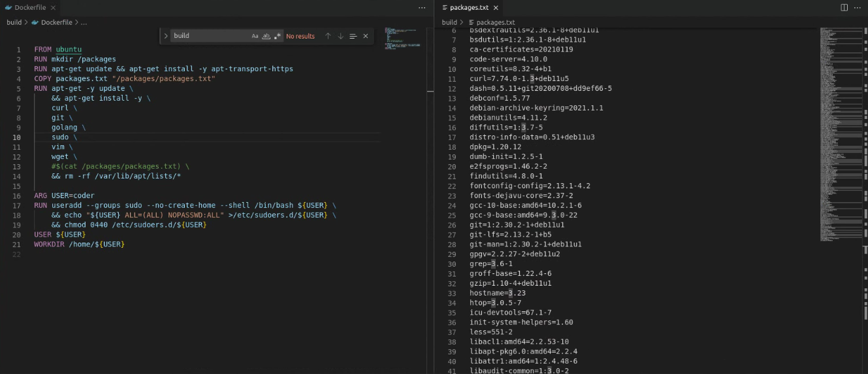The width and height of the screenshot is (868, 374).
Task: Click 'icu-devtools=67.1-7' in packages.txt
Action: tap(510, 313)
